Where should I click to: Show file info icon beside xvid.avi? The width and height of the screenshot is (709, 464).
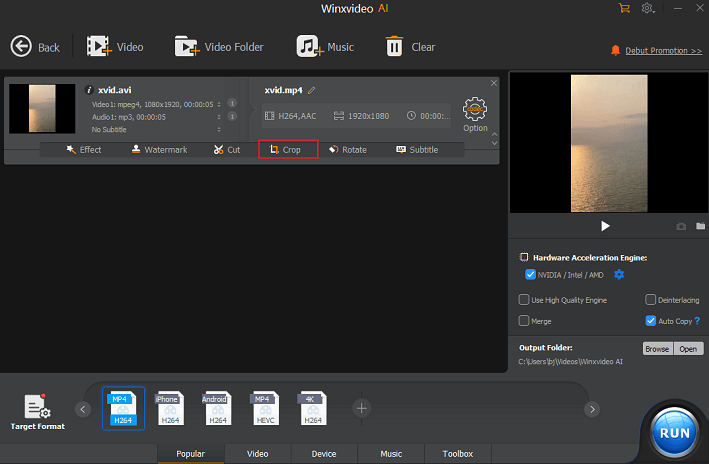(89, 90)
